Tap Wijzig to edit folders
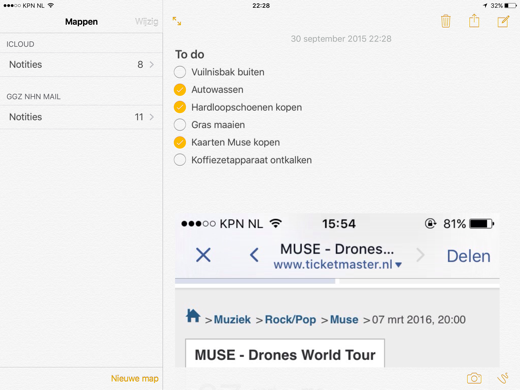The image size is (520, 390). point(146,22)
